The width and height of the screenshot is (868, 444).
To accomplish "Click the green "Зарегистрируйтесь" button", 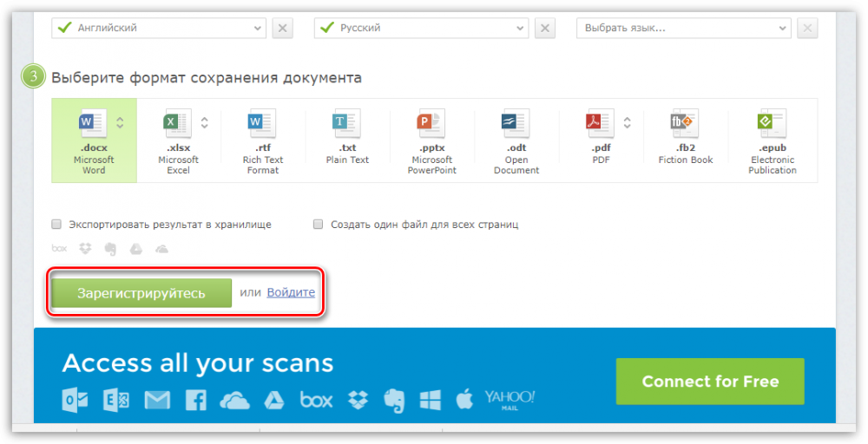I will point(141,293).
